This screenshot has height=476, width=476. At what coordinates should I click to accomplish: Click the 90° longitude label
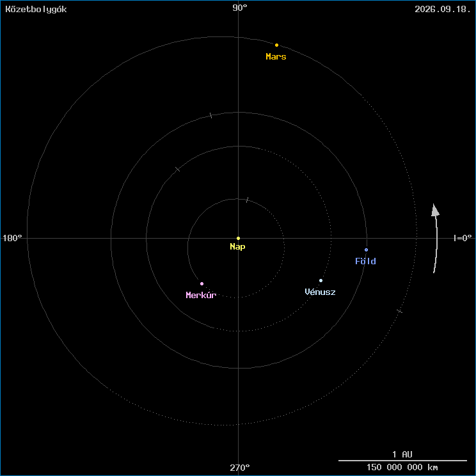tap(239, 8)
